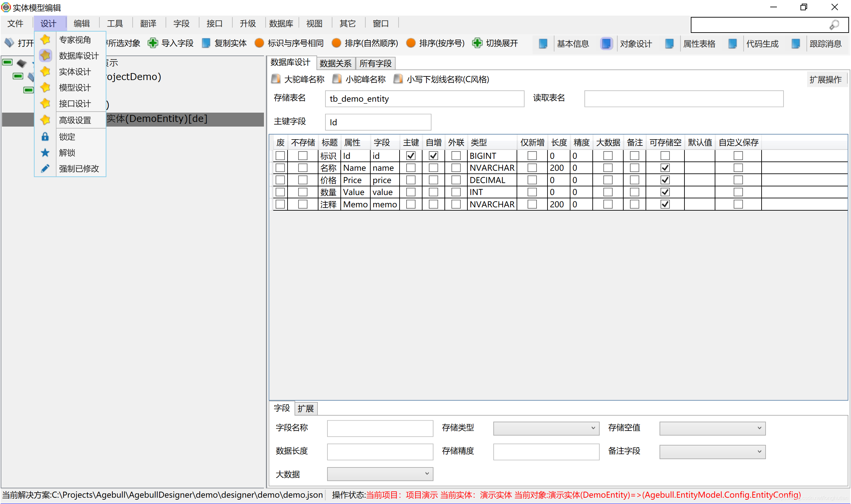Click the 对象设计 button
The width and height of the screenshot is (851, 504).
click(636, 44)
